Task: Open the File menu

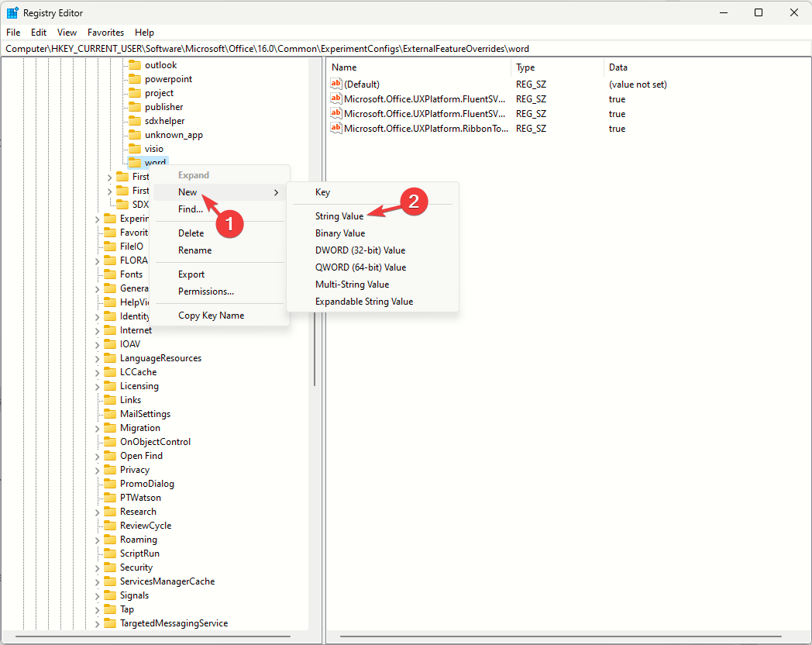Action: [13, 32]
